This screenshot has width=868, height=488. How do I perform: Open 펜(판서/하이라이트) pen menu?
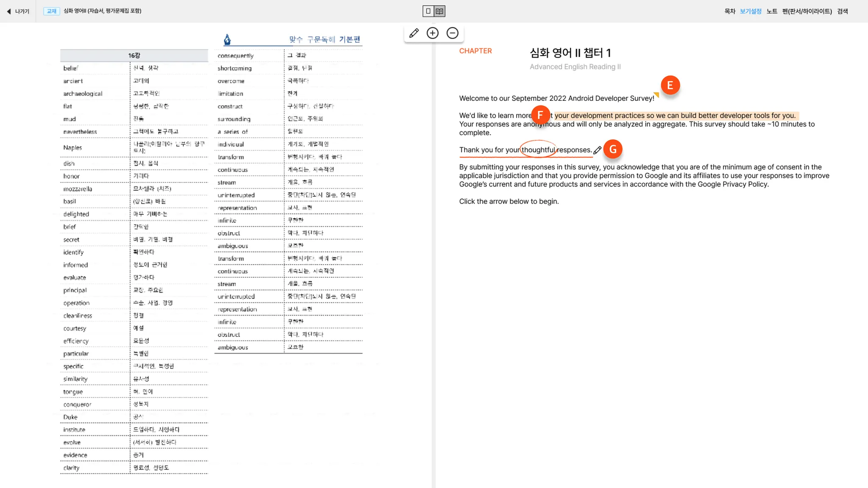[807, 11]
